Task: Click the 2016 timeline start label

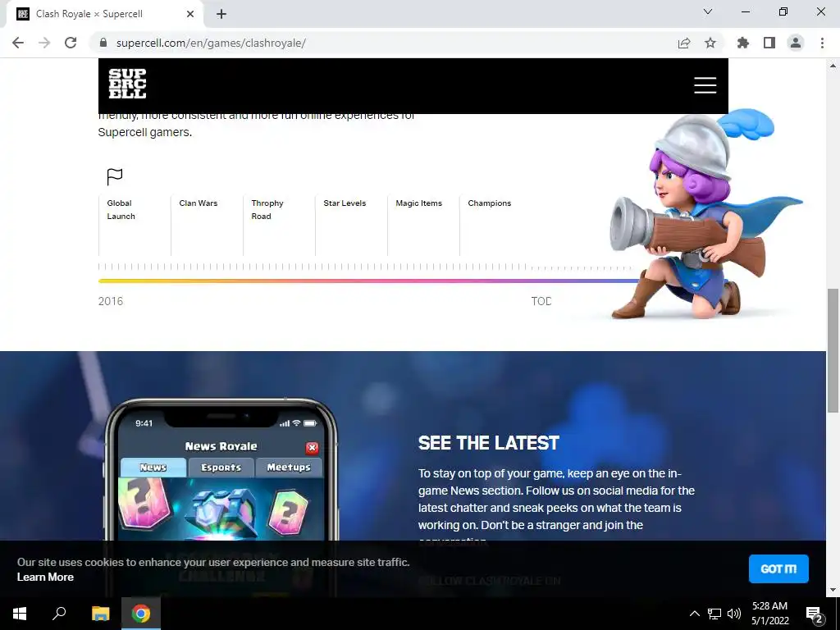Action: pos(111,301)
